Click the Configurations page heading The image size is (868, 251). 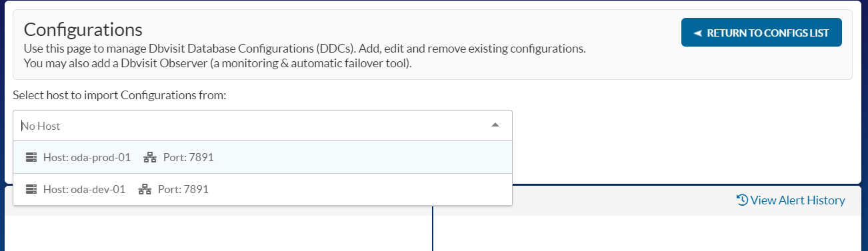[83, 29]
